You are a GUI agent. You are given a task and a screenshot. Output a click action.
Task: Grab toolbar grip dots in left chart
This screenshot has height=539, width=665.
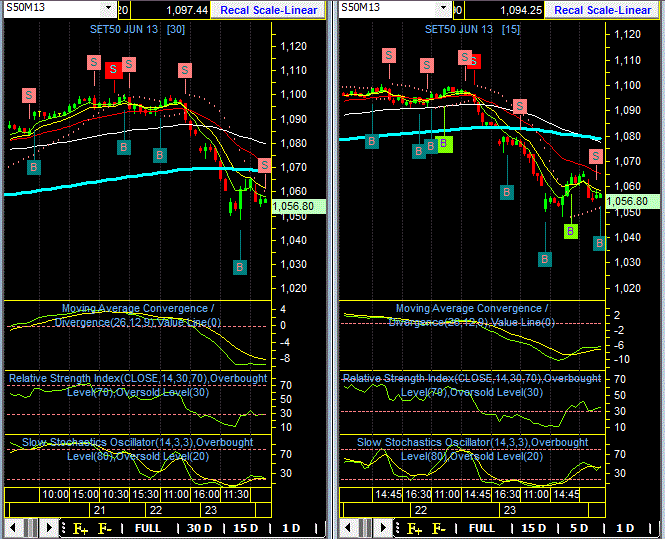(x=64, y=528)
